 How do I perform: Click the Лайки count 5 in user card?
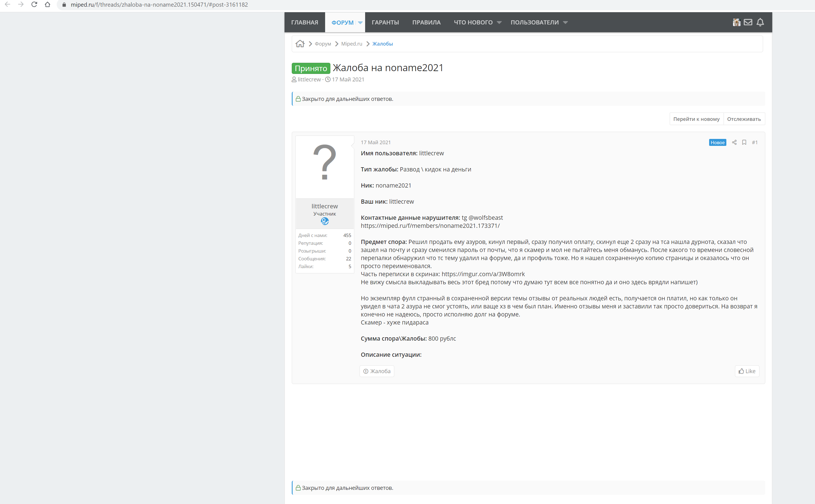coord(350,266)
